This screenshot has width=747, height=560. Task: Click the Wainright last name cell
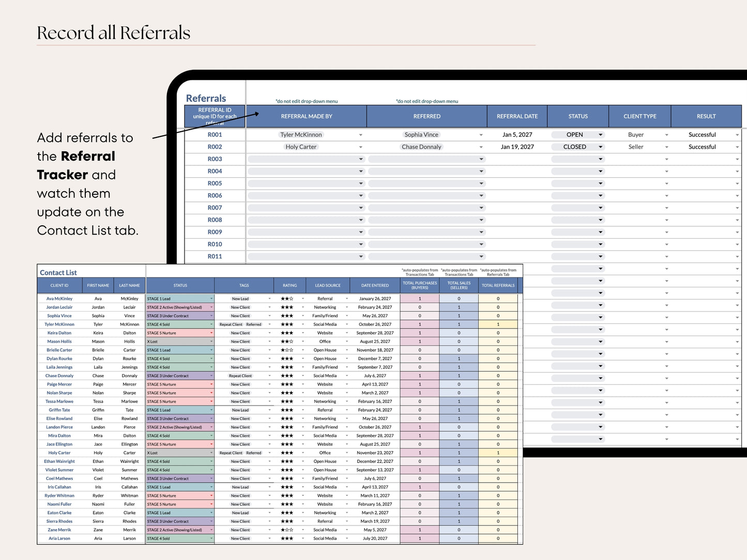129,462
